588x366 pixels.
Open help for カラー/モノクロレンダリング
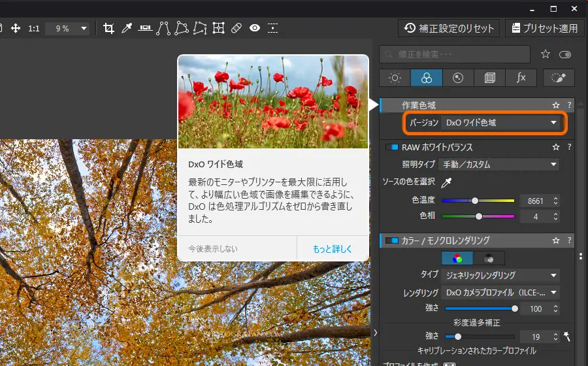(x=569, y=241)
